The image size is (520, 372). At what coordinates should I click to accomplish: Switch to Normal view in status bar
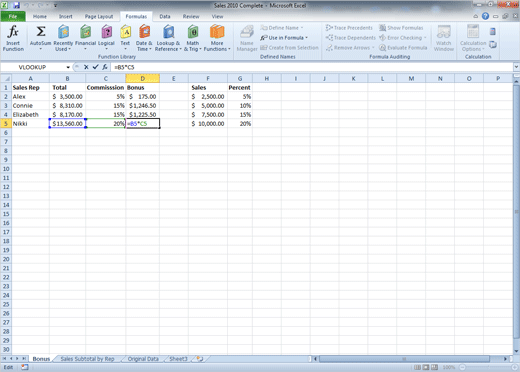(417, 367)
